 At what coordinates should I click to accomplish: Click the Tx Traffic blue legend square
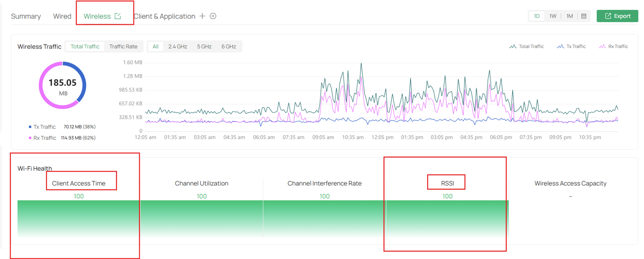30,127
